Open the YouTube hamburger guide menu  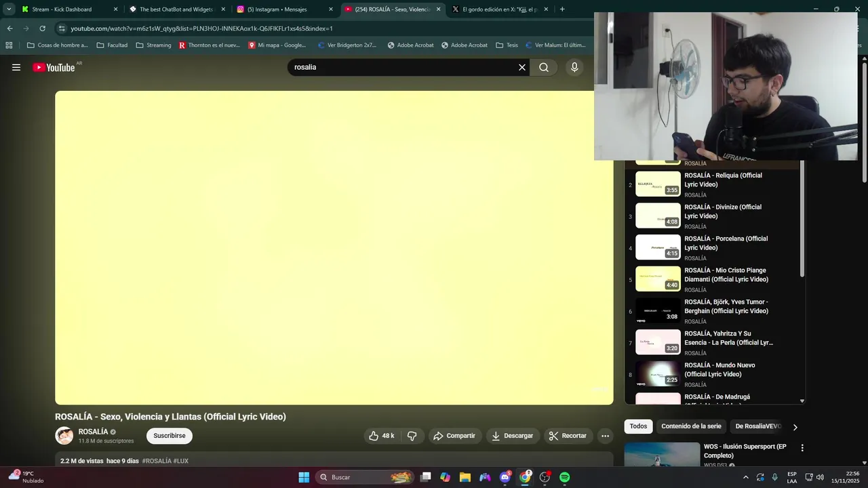[x=16, y=67]
